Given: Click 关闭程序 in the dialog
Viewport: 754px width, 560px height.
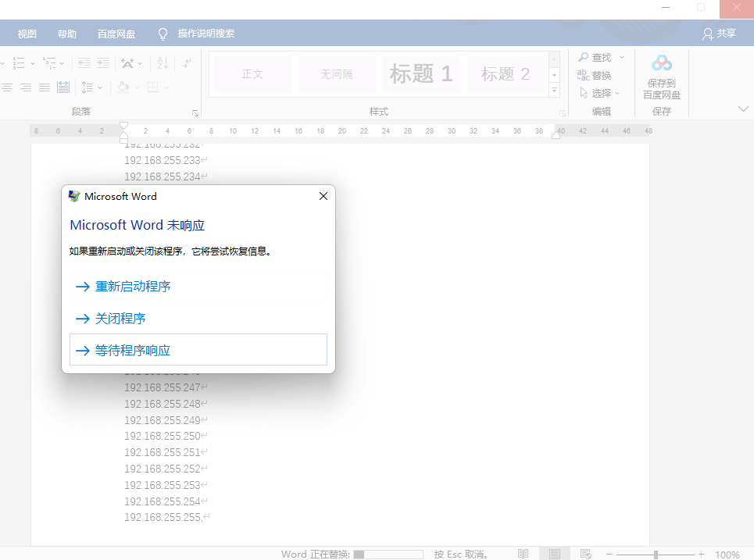Looking at the screenshot, I should coord(198,318).
